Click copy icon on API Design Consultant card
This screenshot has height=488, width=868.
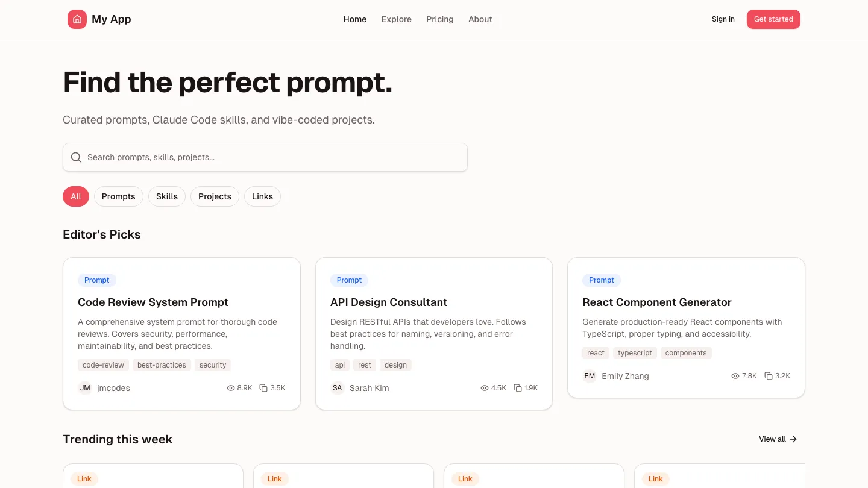pos(518,388)
